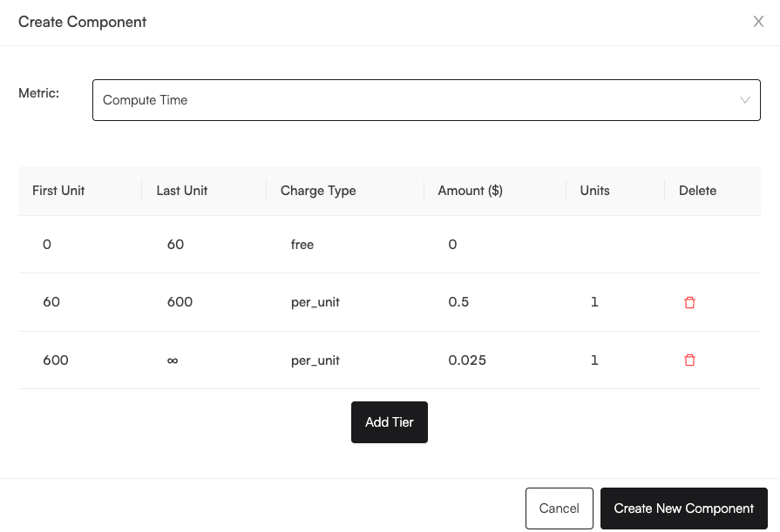This screenshot has height=532, width=780.
Task: Click First Unit 0 in free tier
Action: [x=47, y=244]
